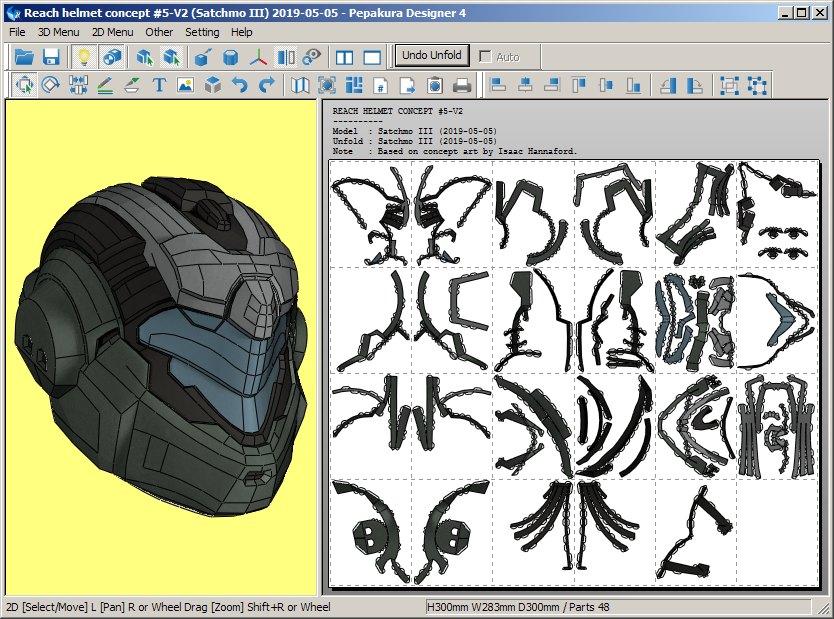834x619 pixels.
Task: Select the Join/Disjoin faces tool
Action: (x=78, y=85)
